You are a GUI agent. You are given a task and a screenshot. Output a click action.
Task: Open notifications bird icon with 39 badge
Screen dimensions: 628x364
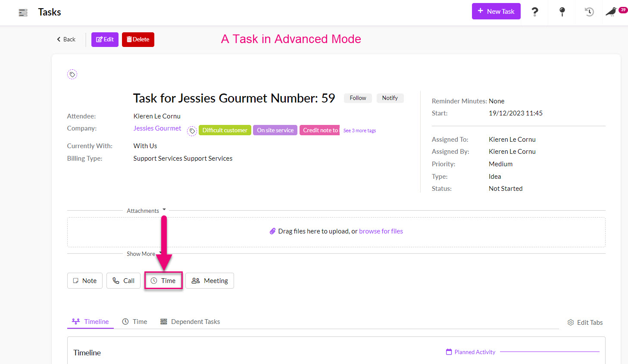pyautogui.click(x=611, y=12)
